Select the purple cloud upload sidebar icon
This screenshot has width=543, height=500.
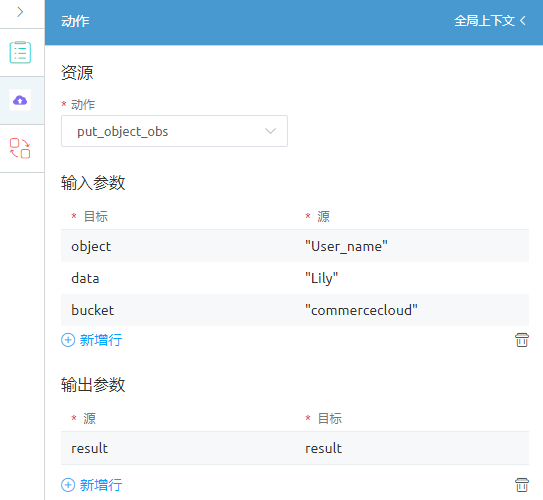(20, 100)
